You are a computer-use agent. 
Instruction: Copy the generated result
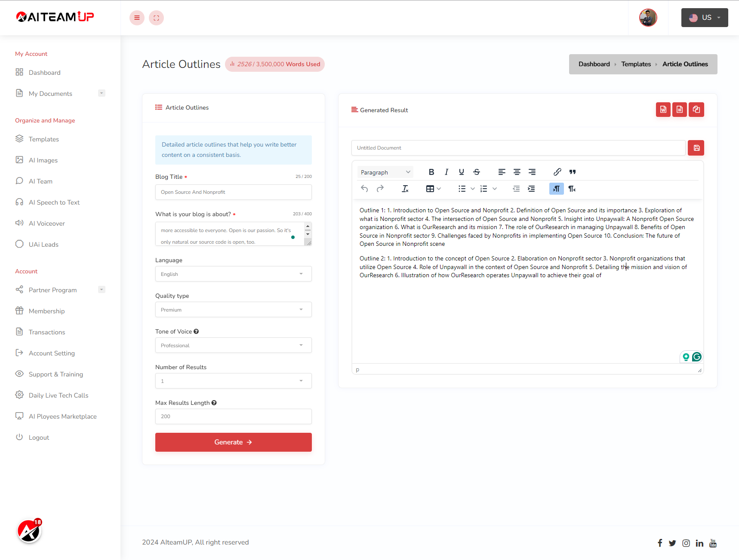[696, 110]
